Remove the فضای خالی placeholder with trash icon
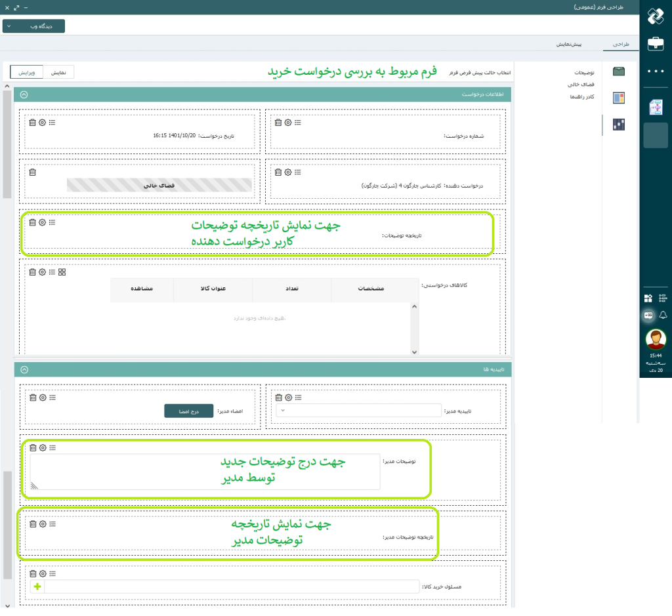The image size is (672, 616). tap(32, 172)
